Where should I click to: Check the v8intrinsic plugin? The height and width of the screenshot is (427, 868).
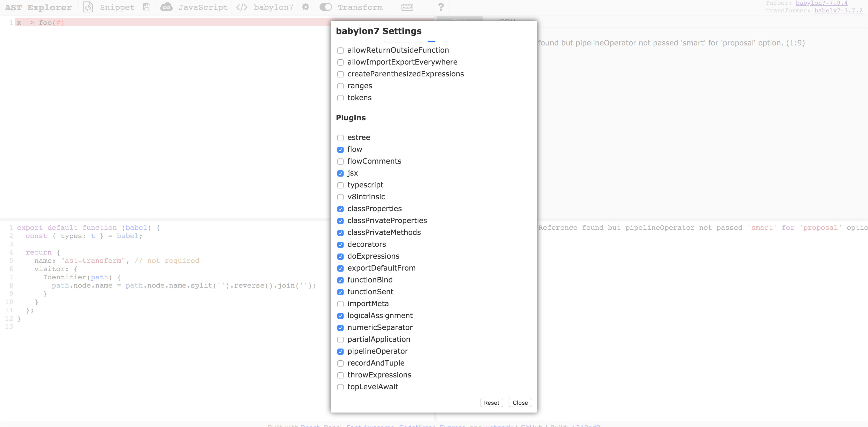[340, 197]
